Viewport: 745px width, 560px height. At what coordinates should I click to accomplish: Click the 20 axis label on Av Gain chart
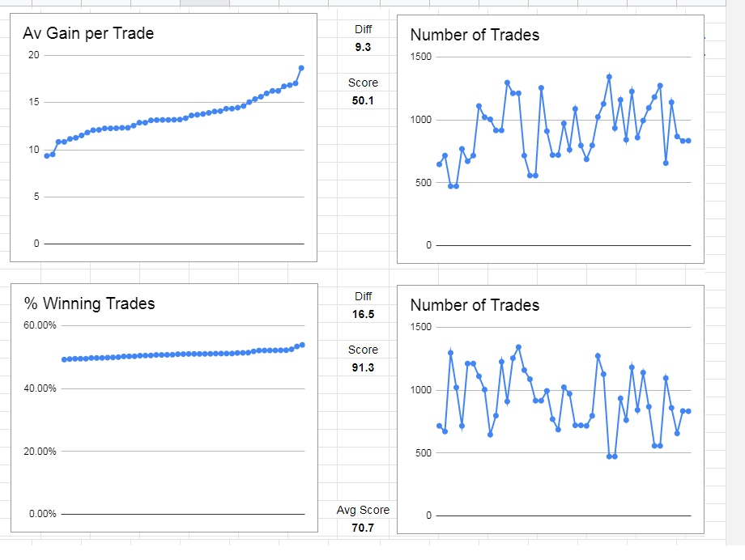click(x=33, y=55)
